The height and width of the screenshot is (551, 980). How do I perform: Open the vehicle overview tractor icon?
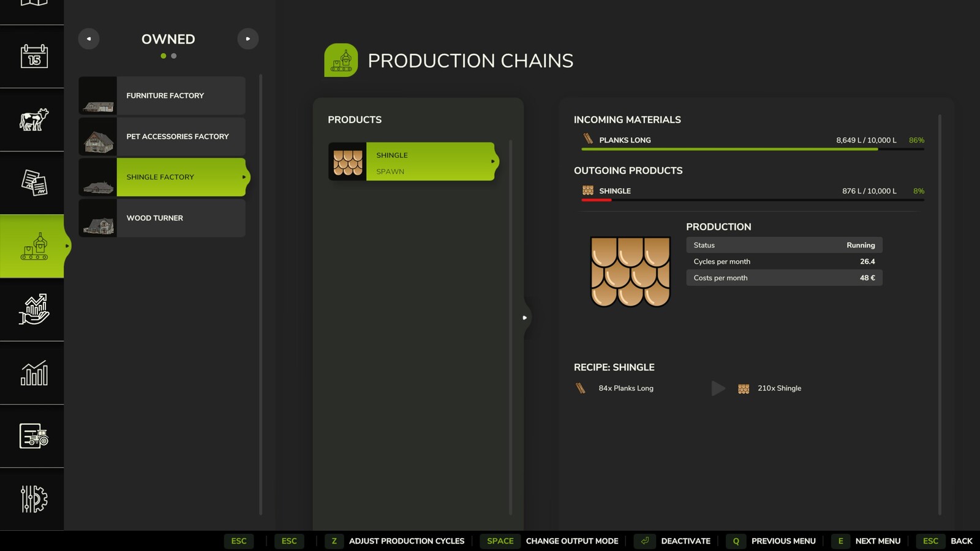(x=34, y=436)
